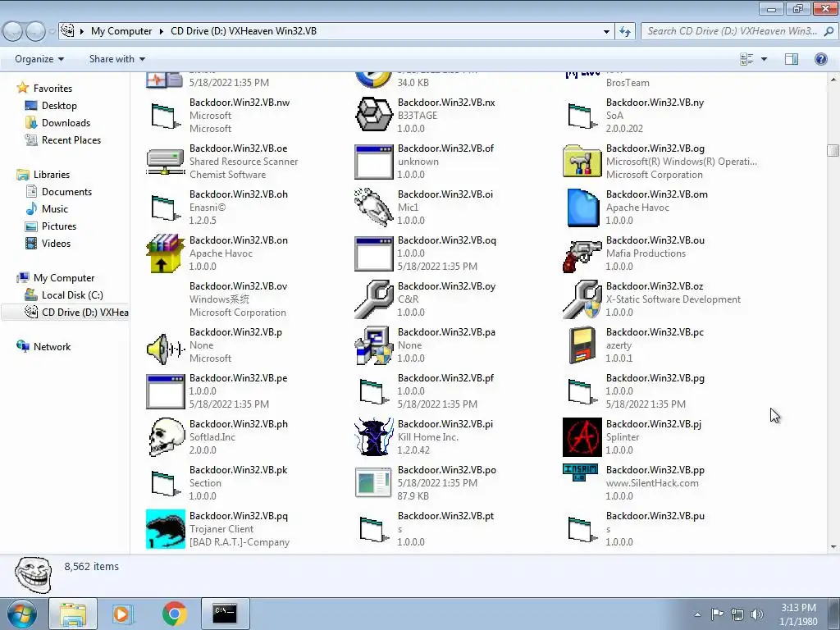The width and height of the screenshot is (840, 630).
Task: Click breadcrumb arrow before My Computer
Action: pyautogui.click(x=82, y=31)
